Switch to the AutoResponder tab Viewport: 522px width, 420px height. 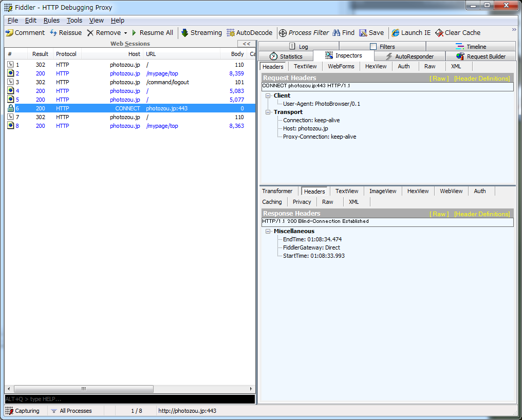point(410,56)
